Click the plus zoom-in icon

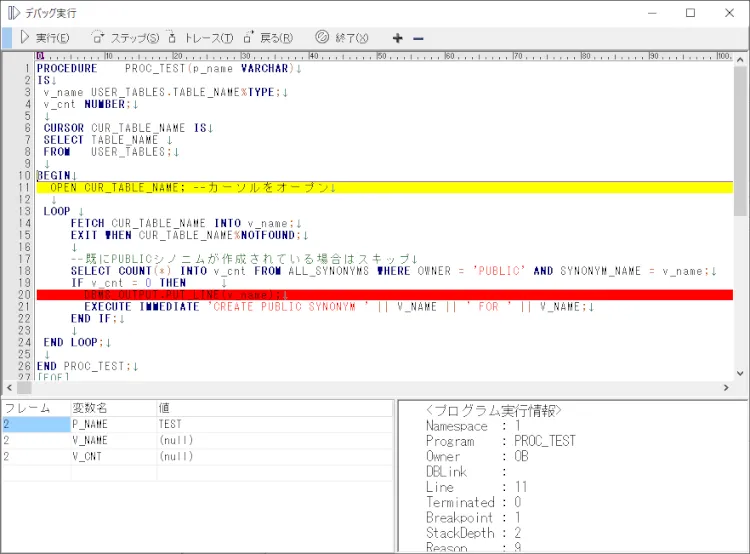[397, 38]
